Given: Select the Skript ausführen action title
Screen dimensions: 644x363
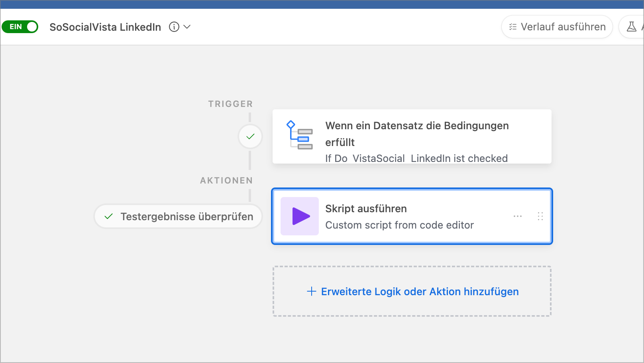Looking at the screenshot, I should click(x=366, y=209).
